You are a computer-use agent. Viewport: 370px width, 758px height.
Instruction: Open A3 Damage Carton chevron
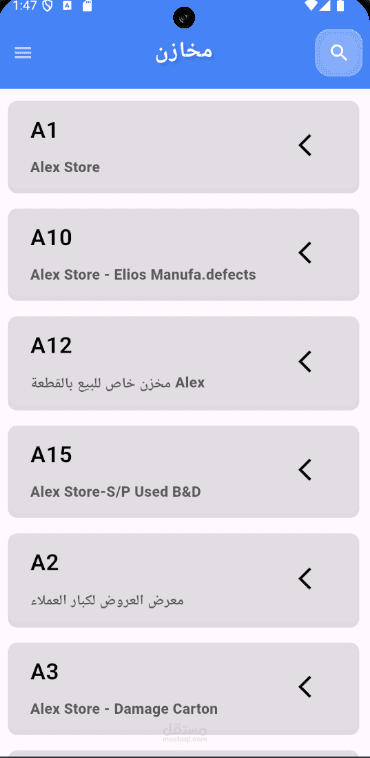pyautogui.click(x=305, y=686)
